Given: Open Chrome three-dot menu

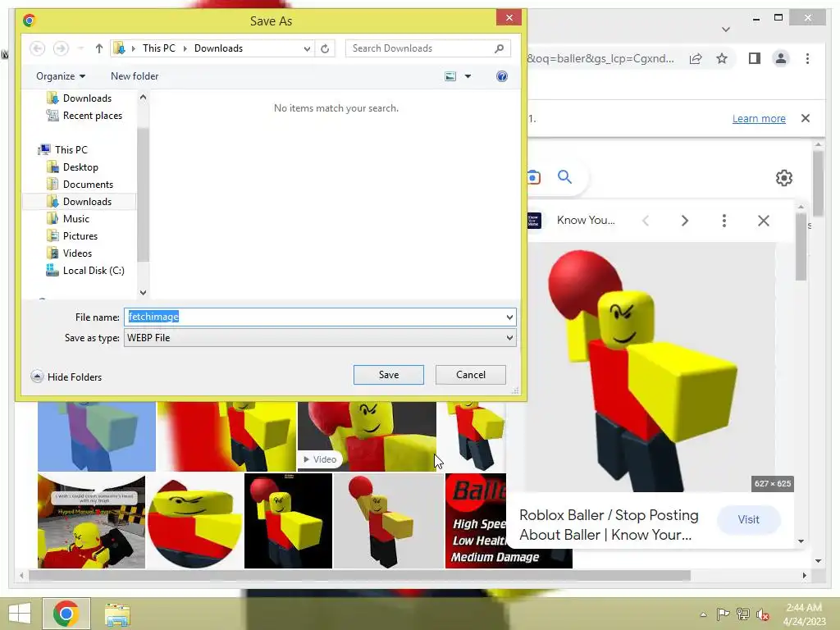Looking at the screenshot, I should [807, 58].
